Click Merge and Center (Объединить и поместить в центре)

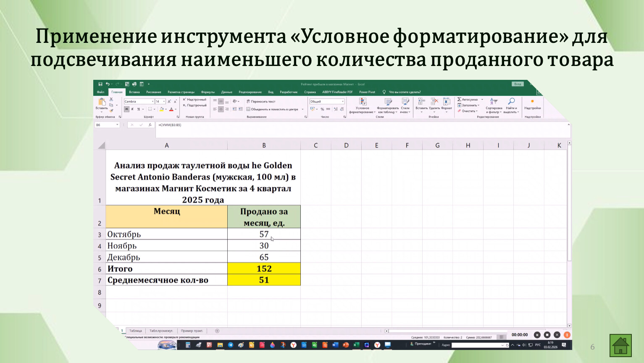click(x=273, y=109)
